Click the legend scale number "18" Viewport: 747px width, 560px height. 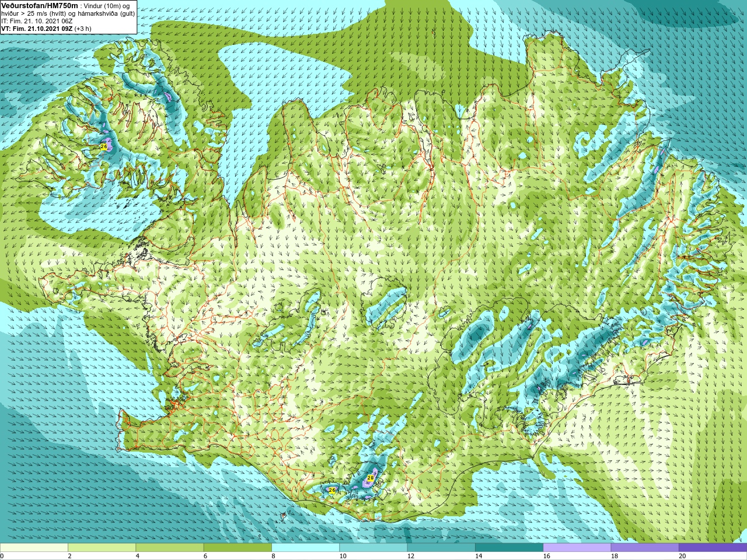tap(614, 556)
